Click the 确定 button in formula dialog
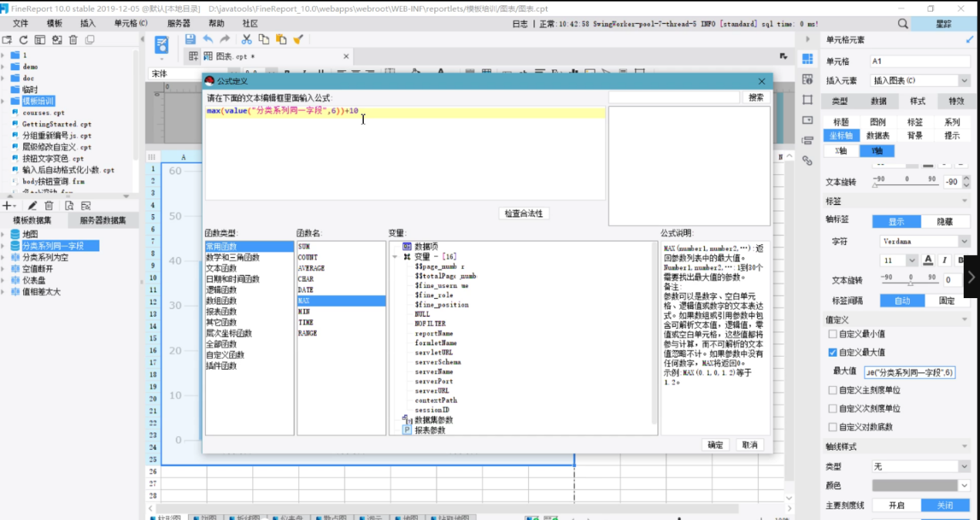Viewport: 980px width, 520px height. click(x=716, y=445)
